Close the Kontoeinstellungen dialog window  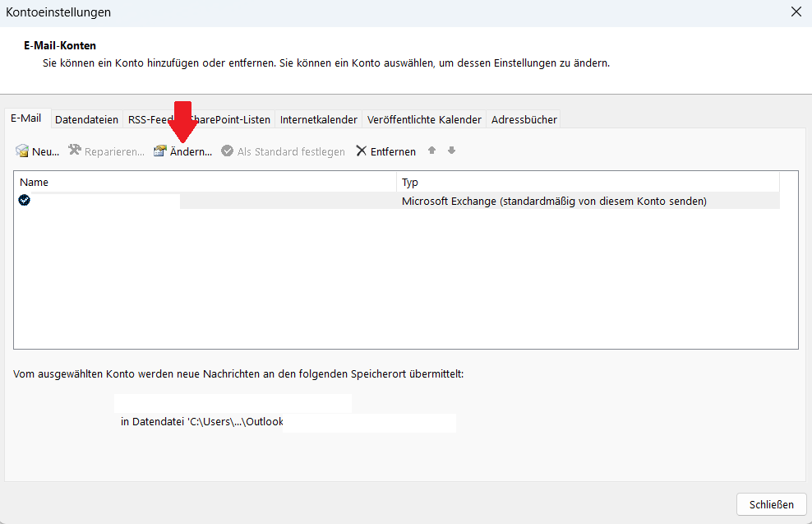point(795,12)
